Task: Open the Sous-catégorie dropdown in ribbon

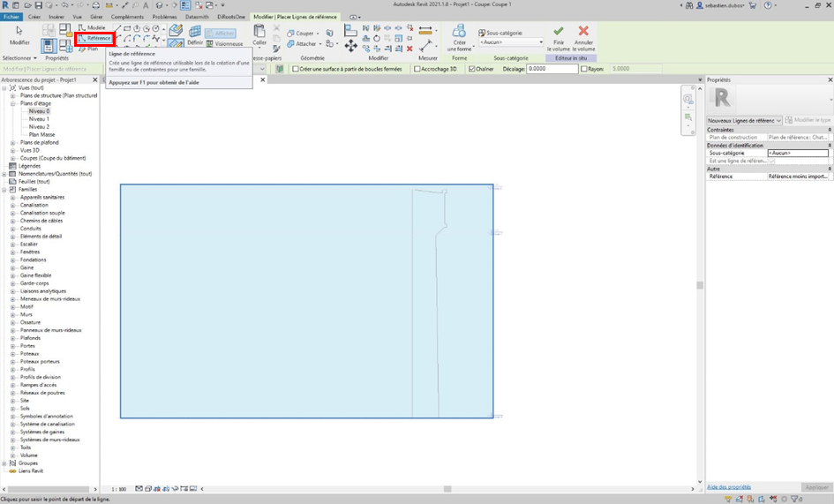Action: click(511, 42)
